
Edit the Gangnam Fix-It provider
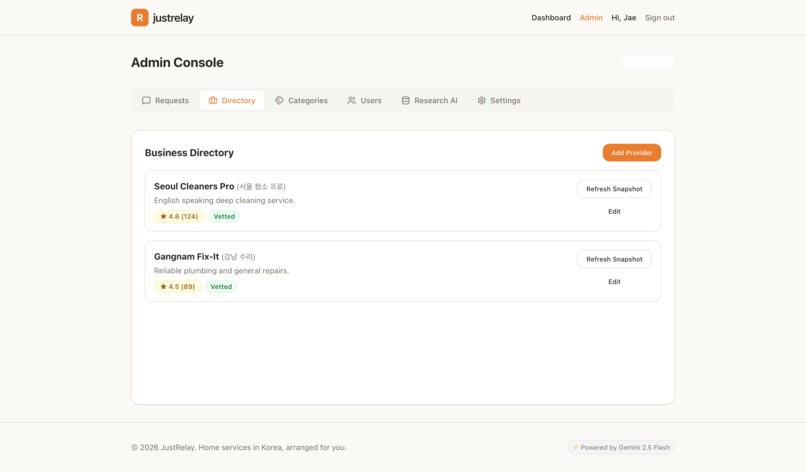[614, 282]
